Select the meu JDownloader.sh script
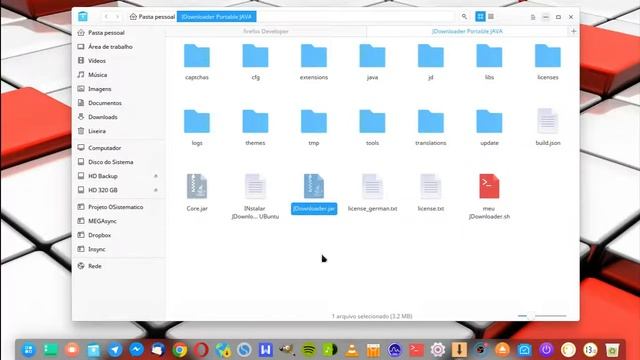This screenshot has height=360, width=640. (489, 187)
